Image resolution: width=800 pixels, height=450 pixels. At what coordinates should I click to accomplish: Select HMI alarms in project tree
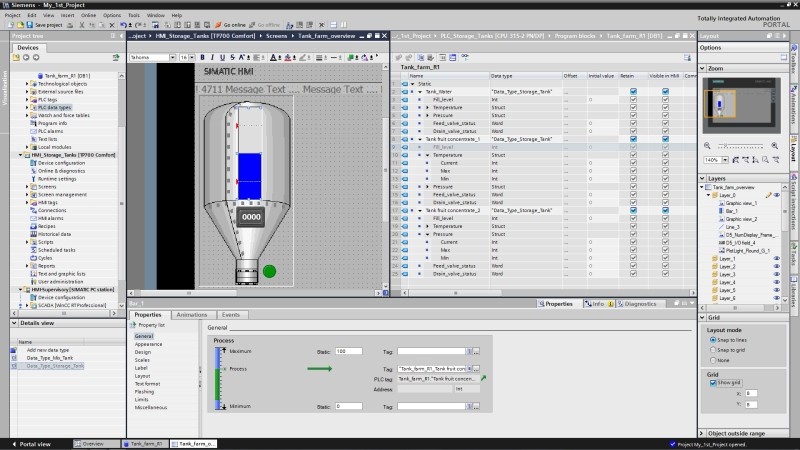tap(51, 218)
